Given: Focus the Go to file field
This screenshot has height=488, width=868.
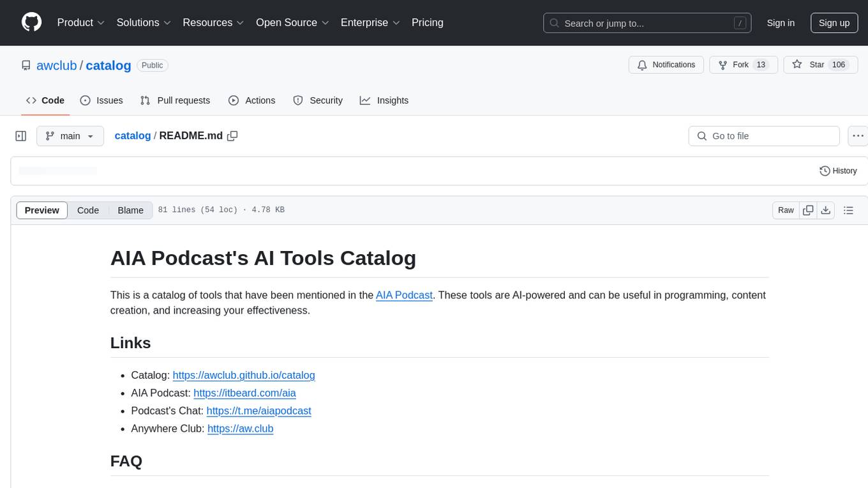Looking at the screenshot, I should [764, 136].
